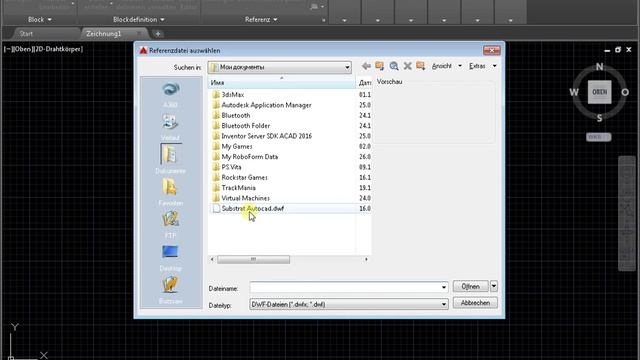Expand the Block ribbon panel

(x=40, y=20)
